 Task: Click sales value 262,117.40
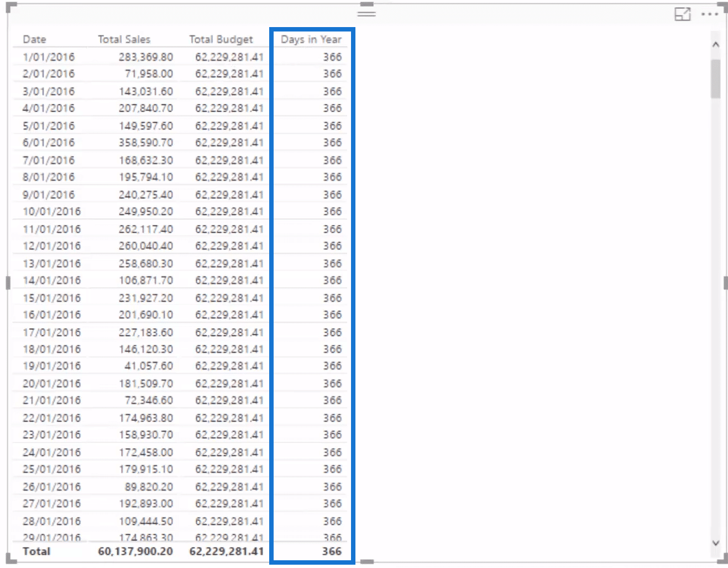145,229
